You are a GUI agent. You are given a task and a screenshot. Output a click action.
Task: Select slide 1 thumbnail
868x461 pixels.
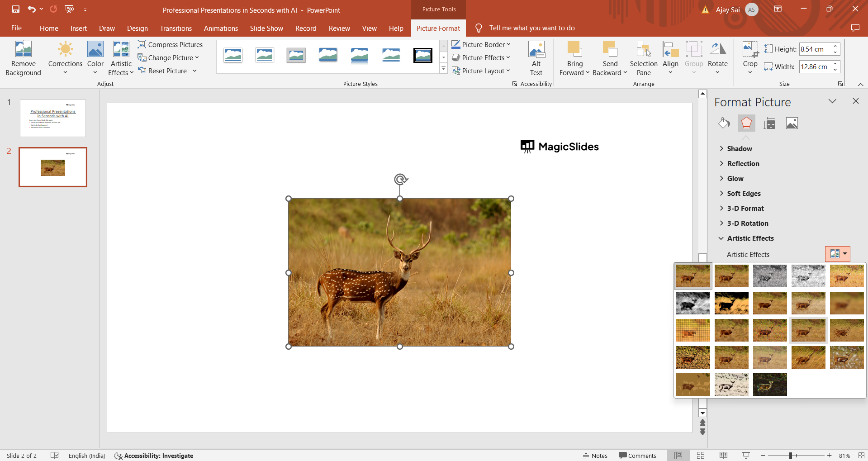pyautogui.click(x=53, y=118)
